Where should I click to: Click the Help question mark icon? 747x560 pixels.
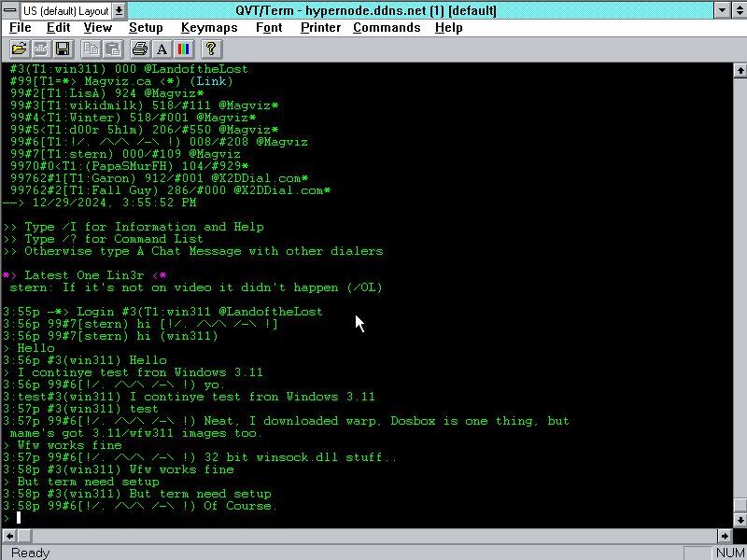[x=210, y=49]
